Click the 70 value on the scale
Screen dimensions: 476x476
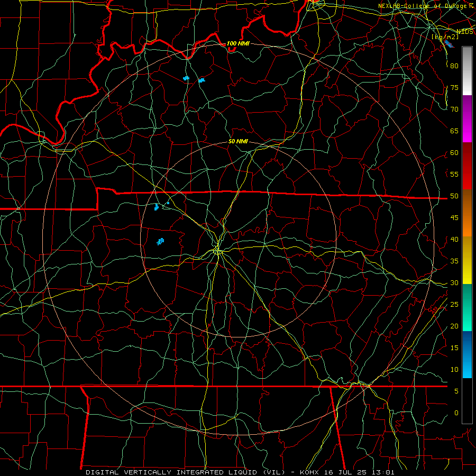coord(454,109)
